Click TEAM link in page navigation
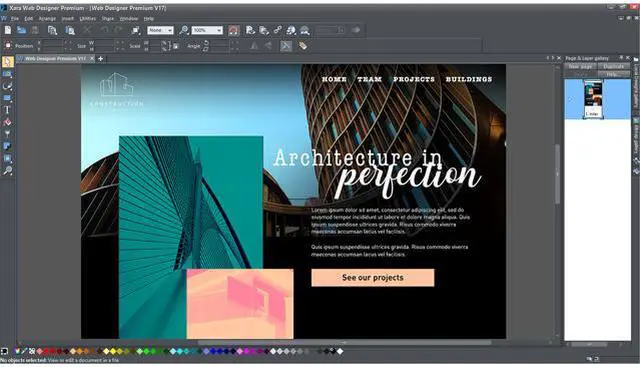The height and width of the screenshot is (367, 640). point(370,79)
